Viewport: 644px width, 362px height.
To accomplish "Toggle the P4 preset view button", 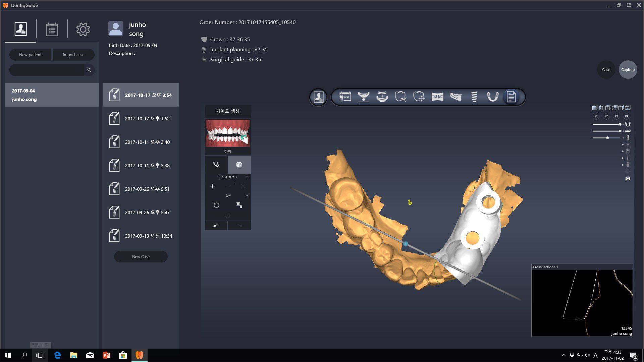I will click(627, 116).
